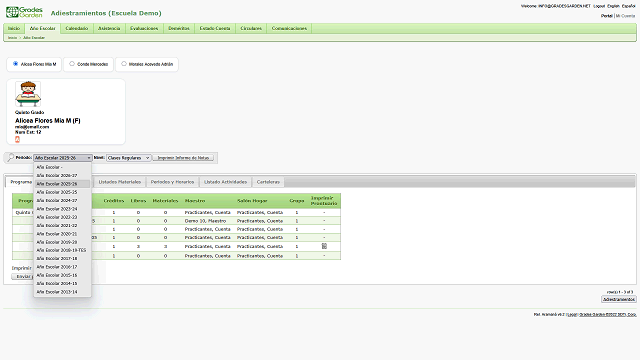
Task: Click the Grades Garden copyright footer link
Action: point(608,314)
